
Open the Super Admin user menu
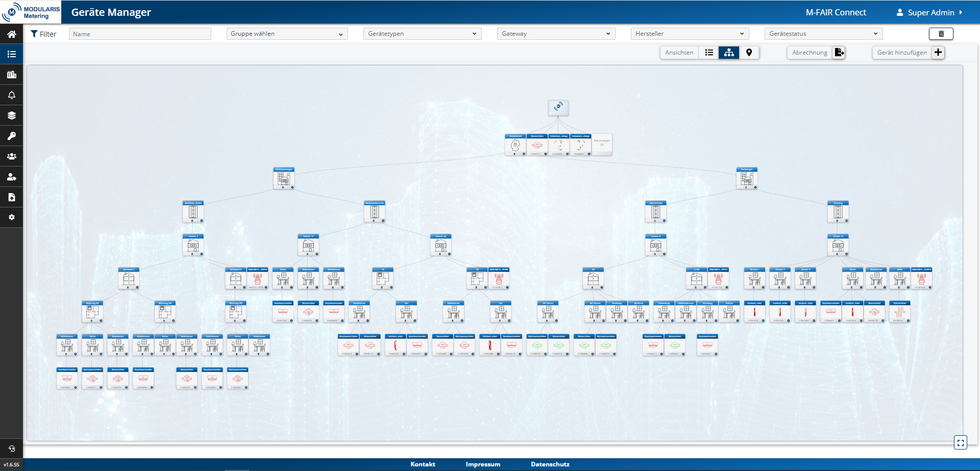click(929, 12)
